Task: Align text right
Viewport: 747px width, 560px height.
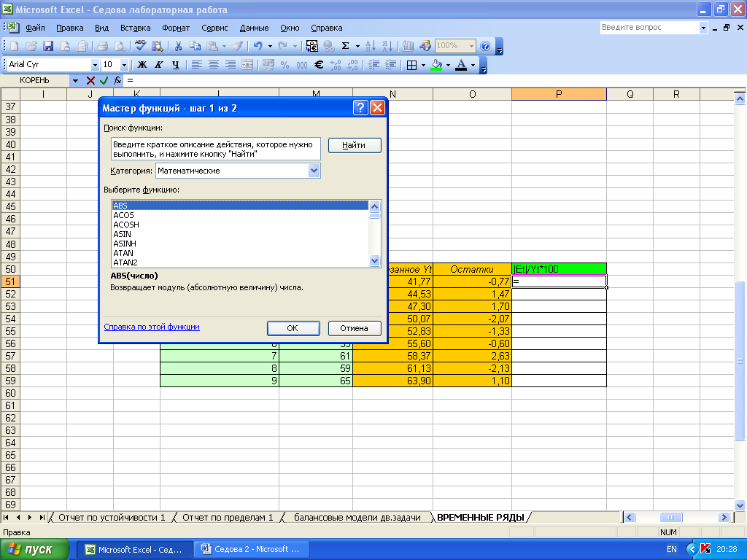Action: 231,65
